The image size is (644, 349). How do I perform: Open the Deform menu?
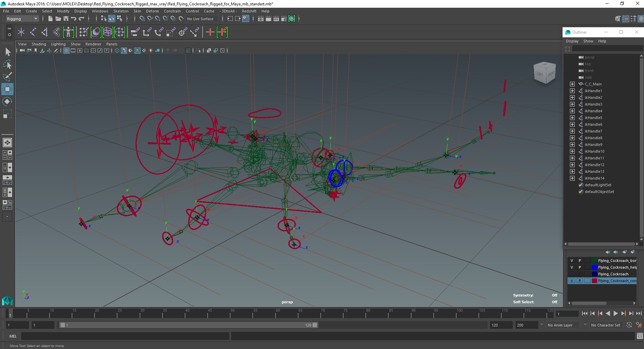pos(152,11)
